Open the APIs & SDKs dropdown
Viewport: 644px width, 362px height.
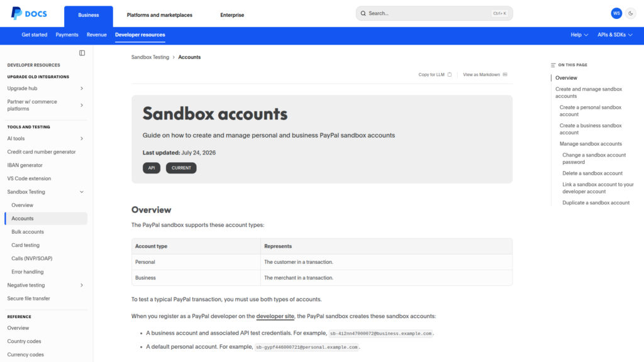click(615, 35)
